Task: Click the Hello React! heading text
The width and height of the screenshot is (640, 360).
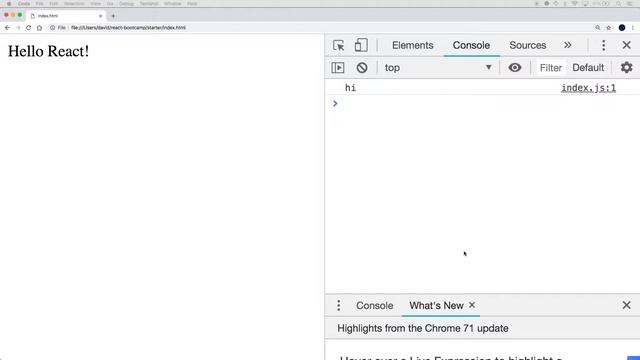Action: click(49, 51)
